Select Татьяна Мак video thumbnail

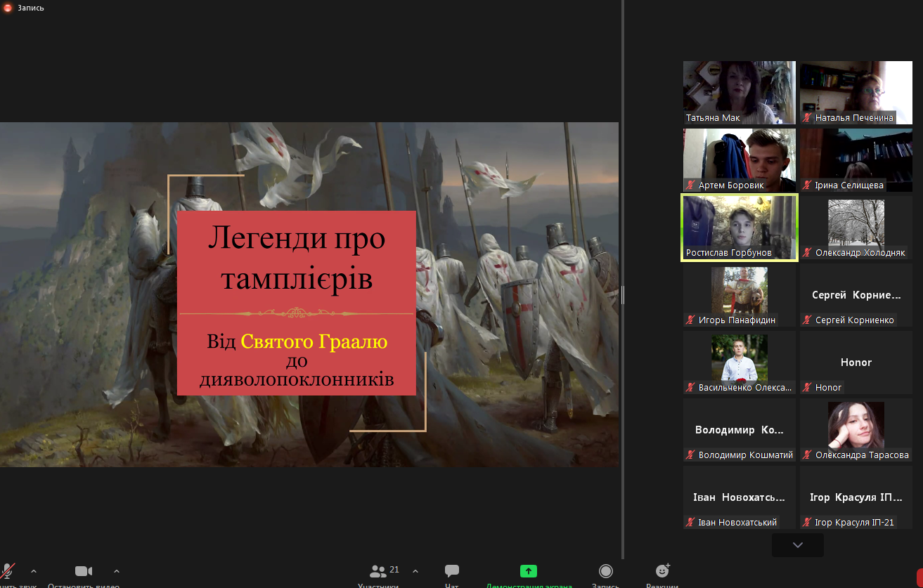[740, 93]
